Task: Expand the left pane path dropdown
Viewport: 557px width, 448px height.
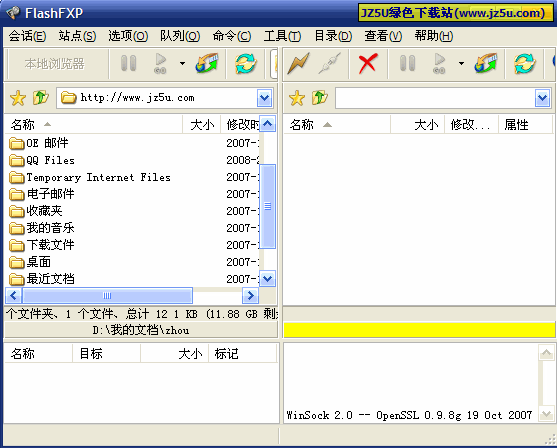Action: click(x=264, y=98)
